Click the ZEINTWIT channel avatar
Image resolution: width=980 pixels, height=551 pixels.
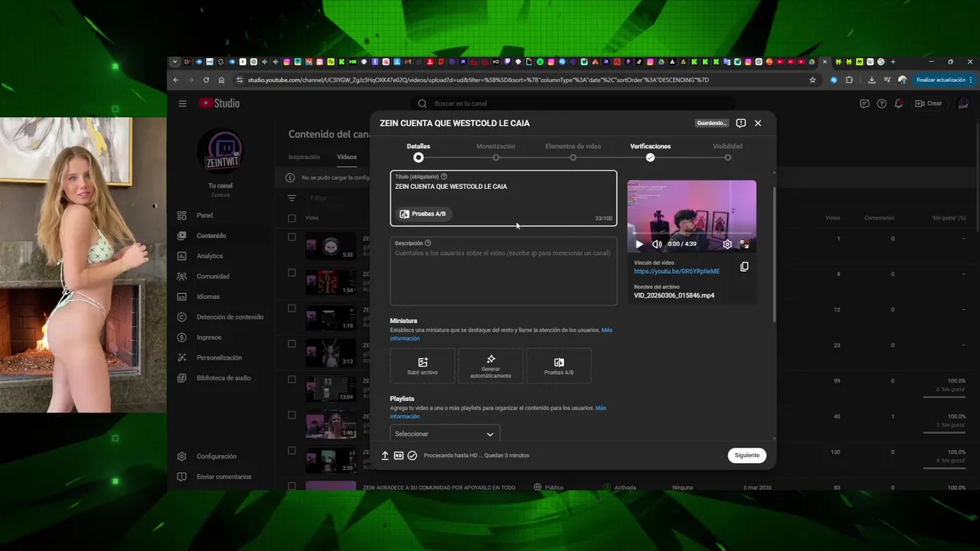220,152
